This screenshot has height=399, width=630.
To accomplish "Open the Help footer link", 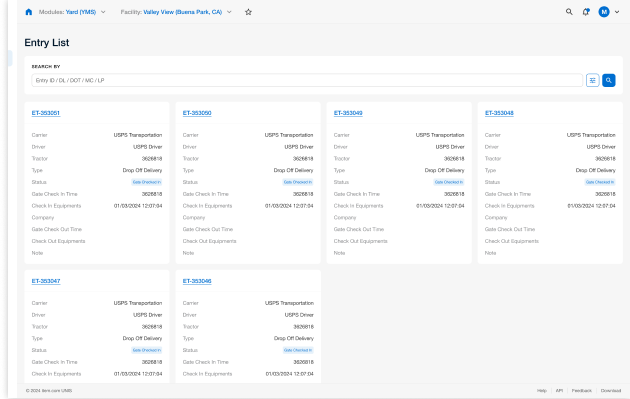I will click(542, 391).
